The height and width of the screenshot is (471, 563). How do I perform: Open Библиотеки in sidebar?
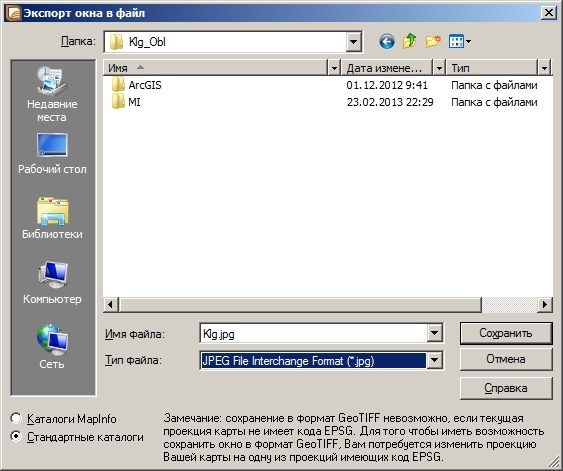pyautogui.click(x=52, y=218)
